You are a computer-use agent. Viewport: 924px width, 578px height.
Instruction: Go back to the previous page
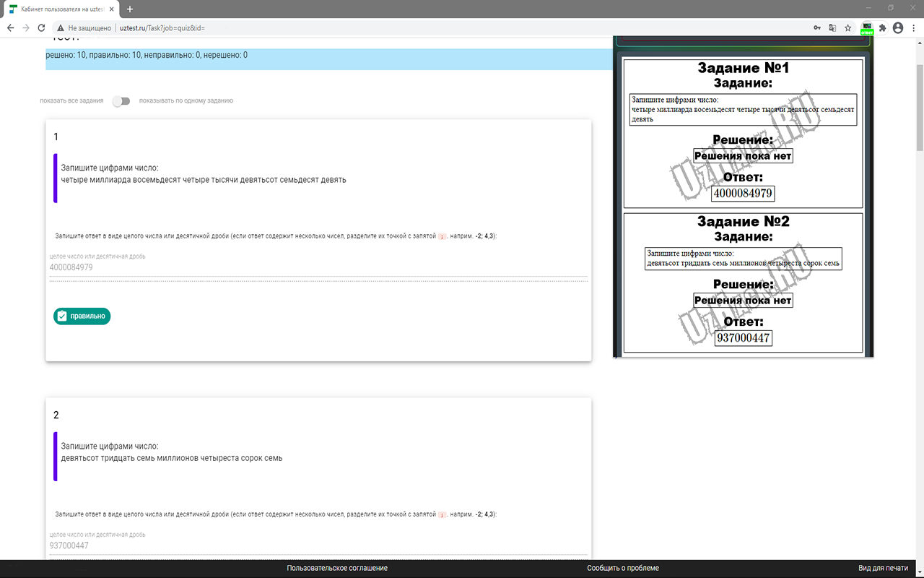[10, 28]
